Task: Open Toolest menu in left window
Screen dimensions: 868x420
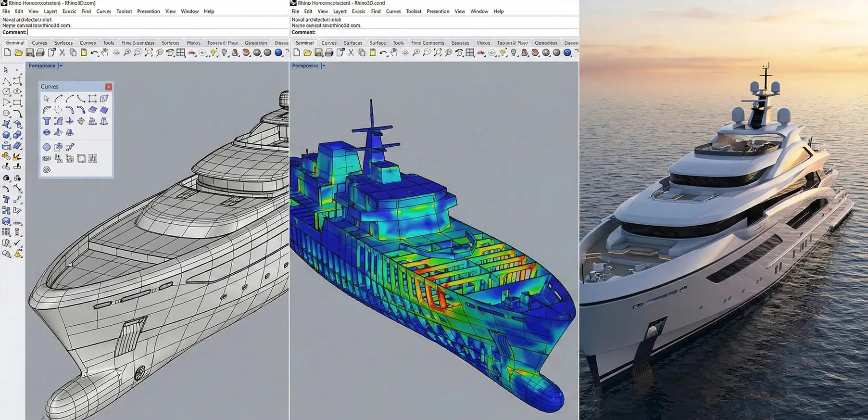Action: (x=124, y=11)
